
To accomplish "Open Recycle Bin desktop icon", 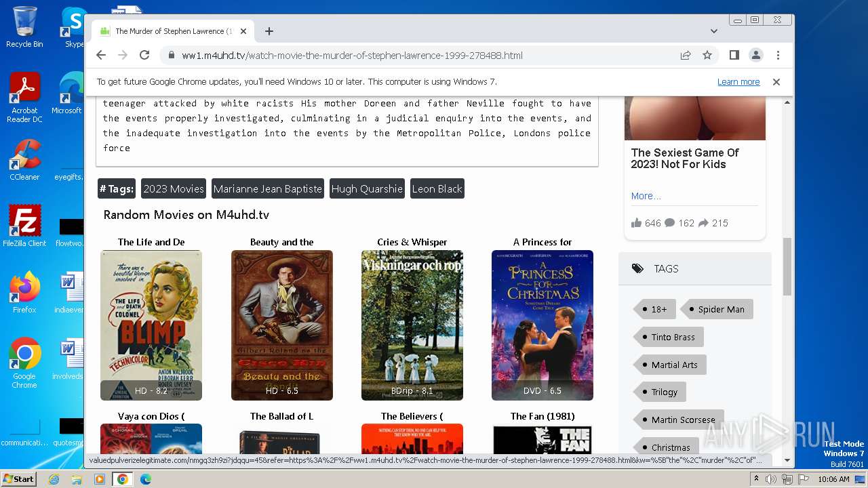I will pos(24,27).
